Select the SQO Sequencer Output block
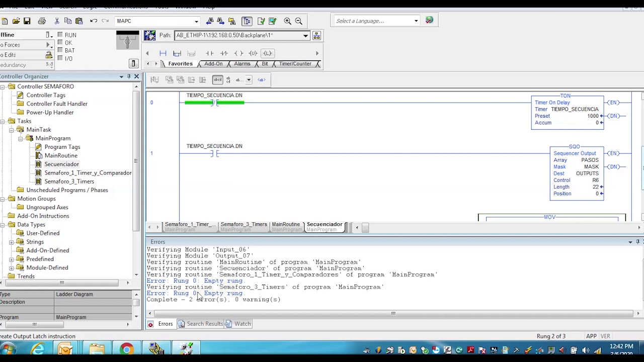 tap(577, 173)
